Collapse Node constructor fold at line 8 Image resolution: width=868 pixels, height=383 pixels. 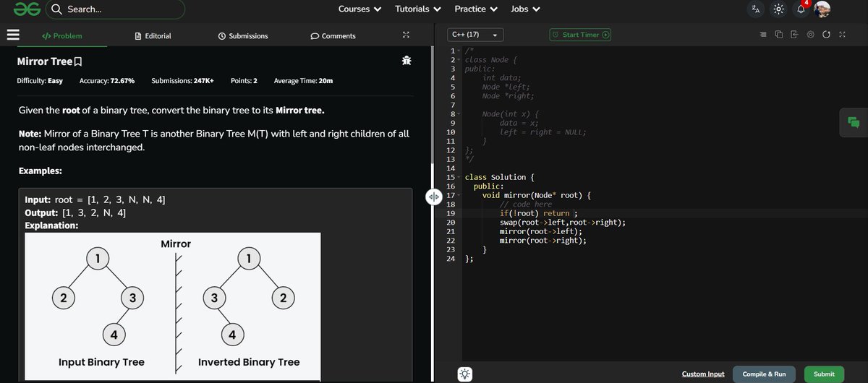[459, 114]
